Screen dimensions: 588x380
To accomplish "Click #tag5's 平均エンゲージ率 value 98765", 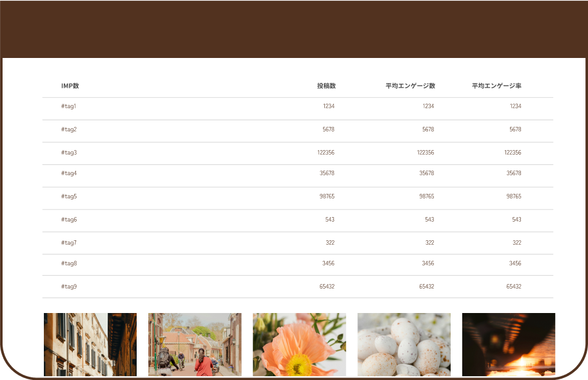I will coord(514,196).
